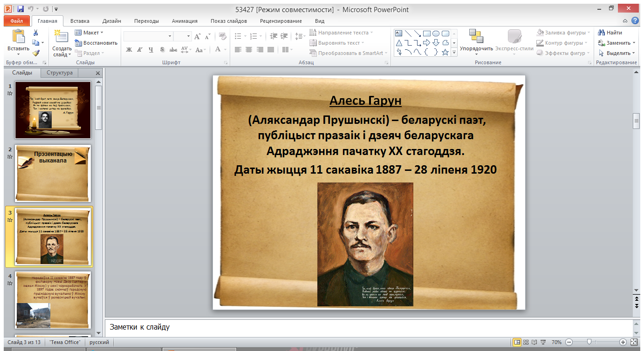The image size is (644, 351).
Task: Switch to the Дизайн ribbon tab
Action: 112,21
